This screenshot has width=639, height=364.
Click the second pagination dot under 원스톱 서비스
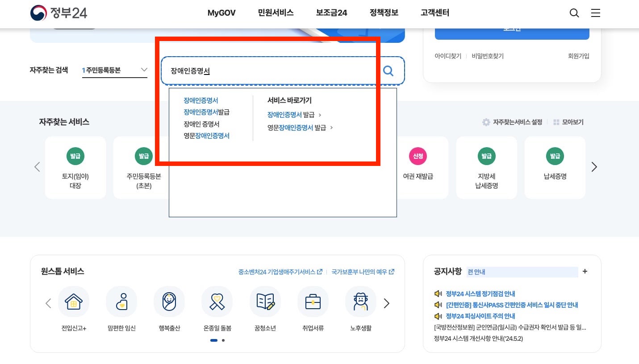point(223,340)
